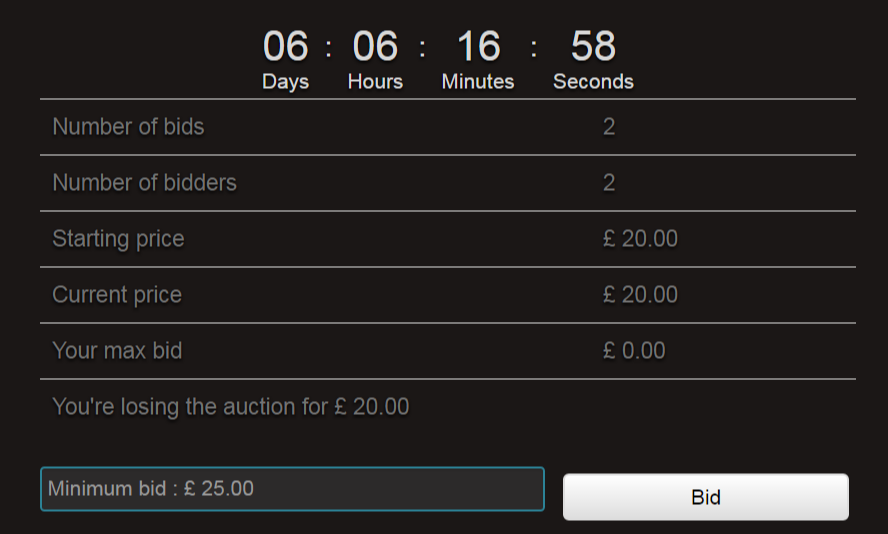
Task: Click the 'Starting price' row label
Action: [118, 239]
